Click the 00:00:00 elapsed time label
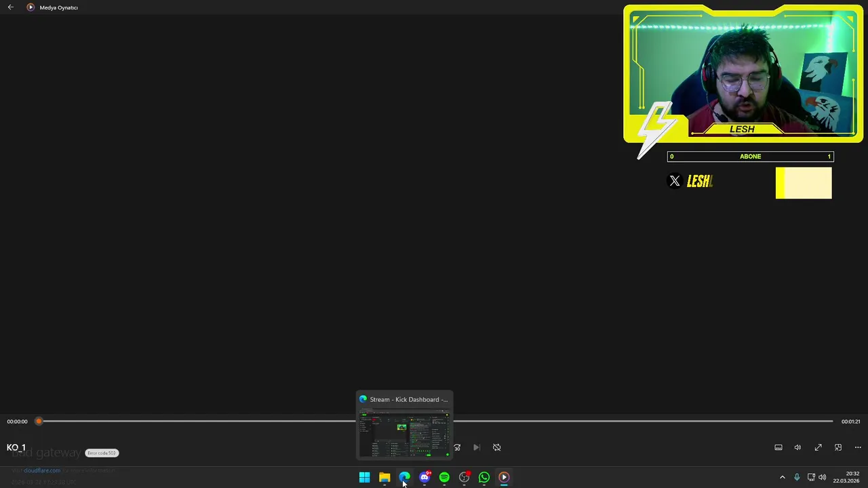The image size is (868, 488). [18, 422]
